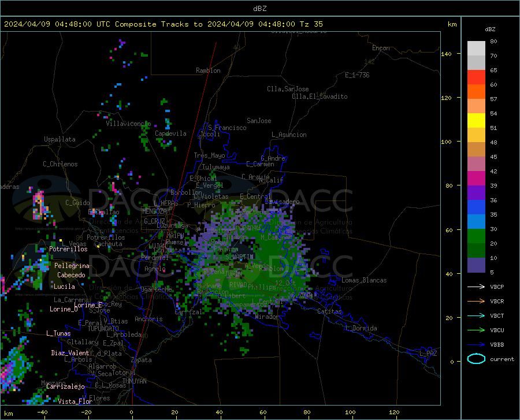Click the 'L_Asuncion' map label

coord(289,135)
